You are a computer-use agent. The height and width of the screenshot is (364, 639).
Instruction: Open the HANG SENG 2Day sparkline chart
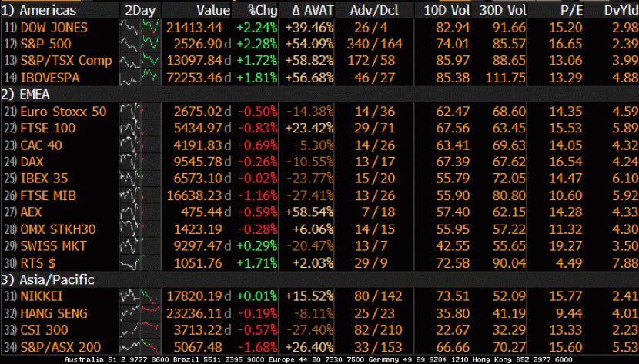tap(140, 313)
